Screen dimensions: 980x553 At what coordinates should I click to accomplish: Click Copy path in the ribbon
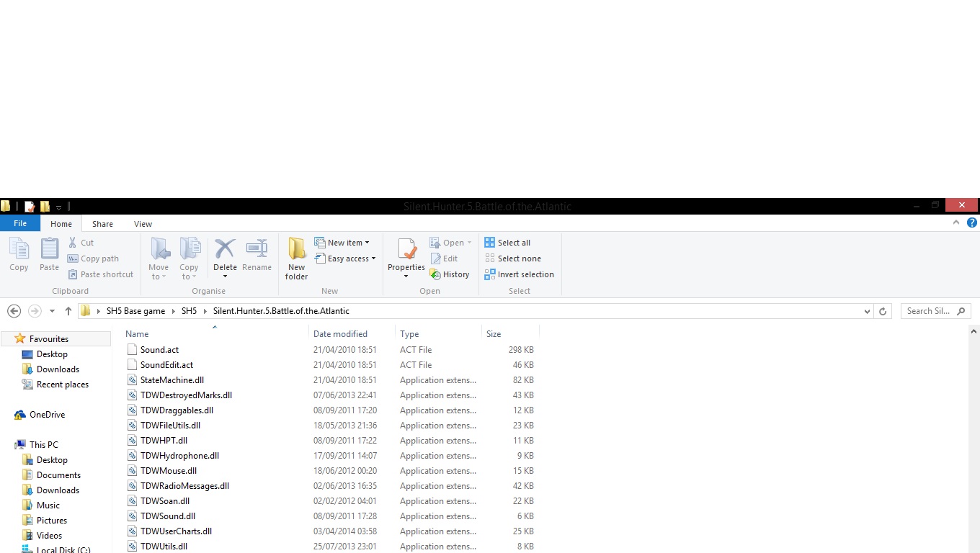point(93,258)
